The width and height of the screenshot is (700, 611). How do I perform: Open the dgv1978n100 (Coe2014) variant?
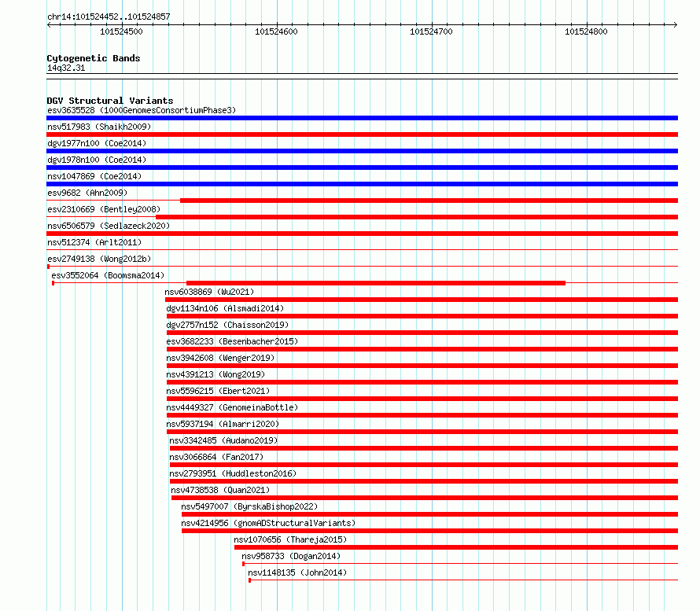[97, 160]
